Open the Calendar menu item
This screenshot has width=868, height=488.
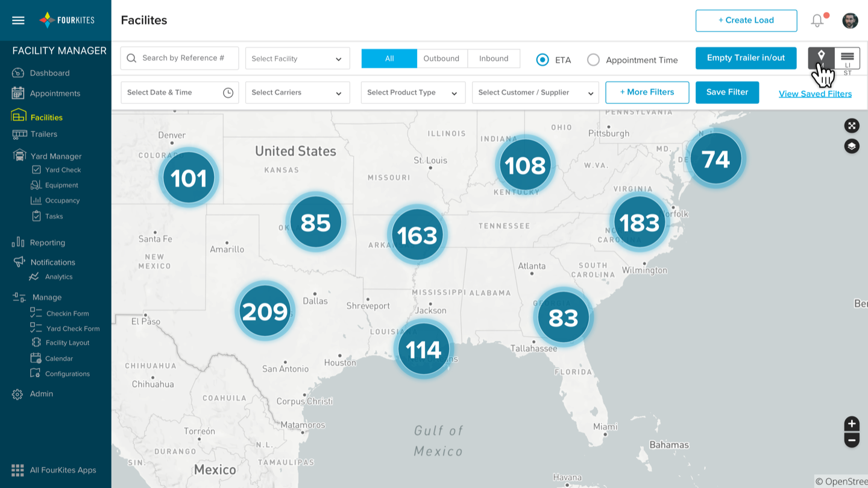coord(58,358)
